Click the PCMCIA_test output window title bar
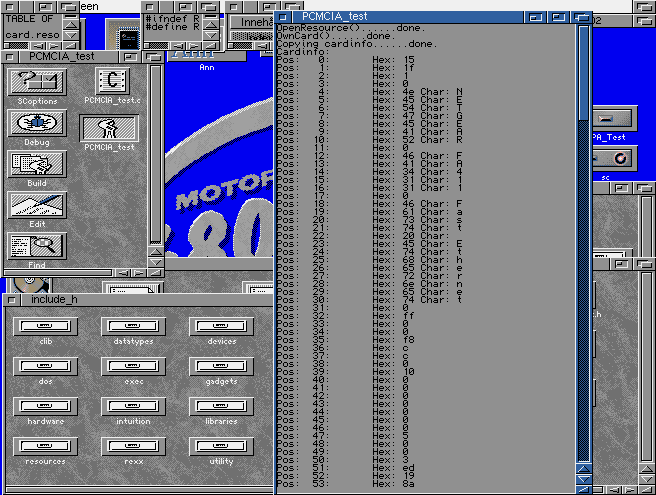Viewport: 656px width, 495px height. (408, 17)
